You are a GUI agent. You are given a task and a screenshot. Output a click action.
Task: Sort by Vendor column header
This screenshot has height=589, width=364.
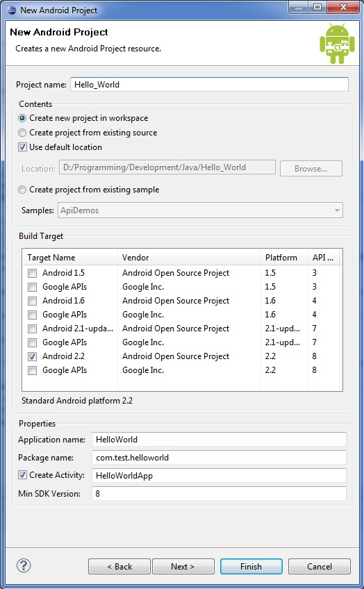click(x=189, y=257)
